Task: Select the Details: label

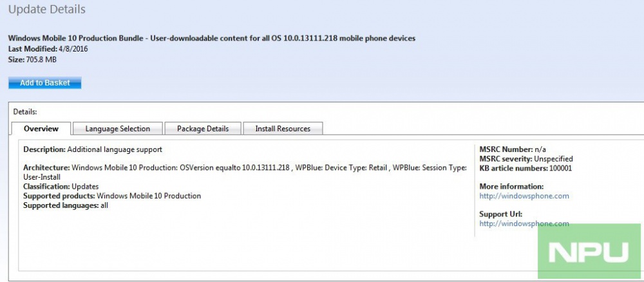Action: click(x=25, y=111)
